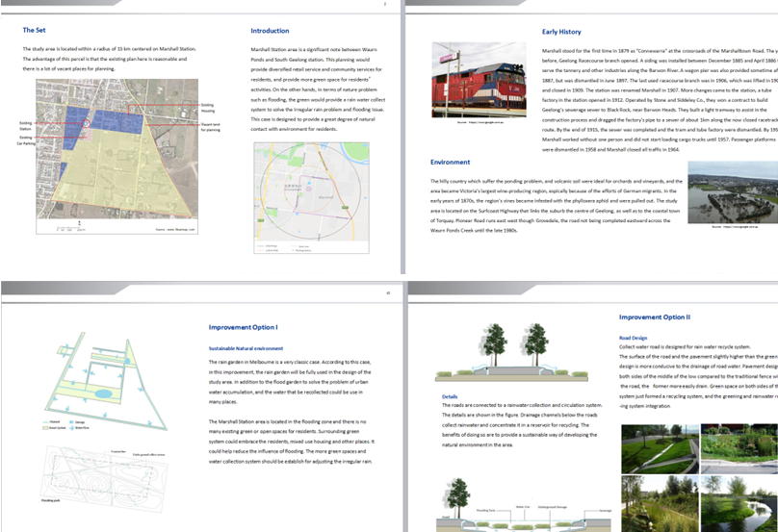Click the 'Details' subheading

click(450, 396)
